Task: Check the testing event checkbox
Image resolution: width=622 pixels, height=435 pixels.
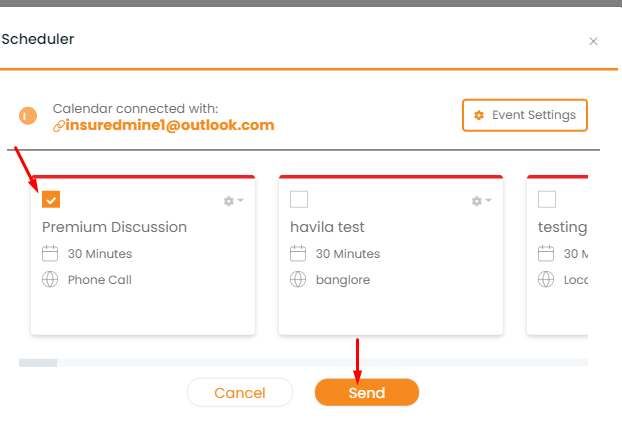Action: (547, 199)
